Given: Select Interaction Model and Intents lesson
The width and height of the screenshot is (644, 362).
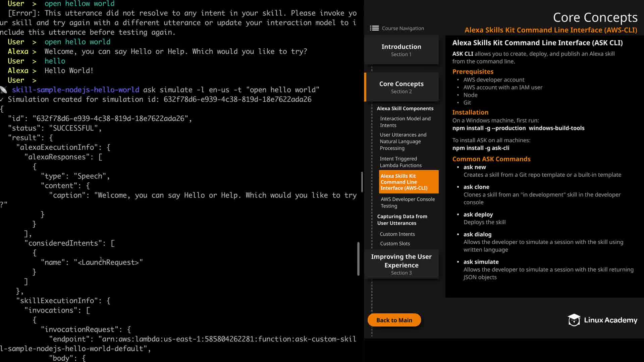Looking at the screenshot, I should [x=405, y=122].
